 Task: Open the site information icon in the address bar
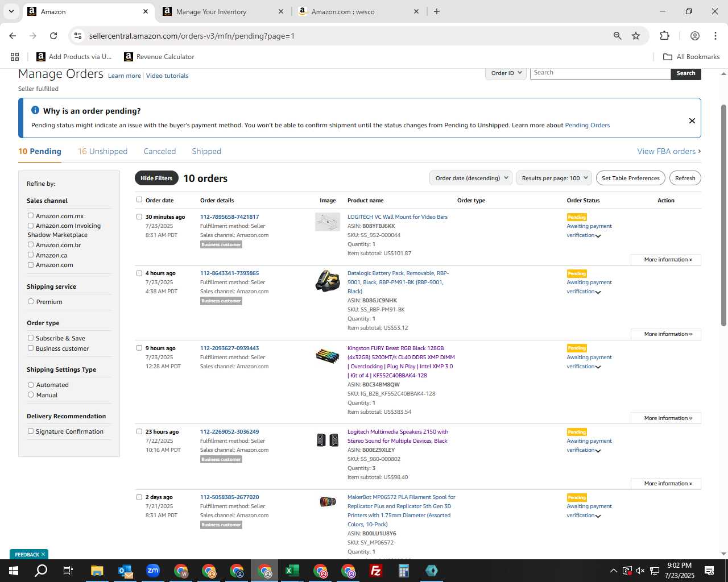click(x=78, y=36)
